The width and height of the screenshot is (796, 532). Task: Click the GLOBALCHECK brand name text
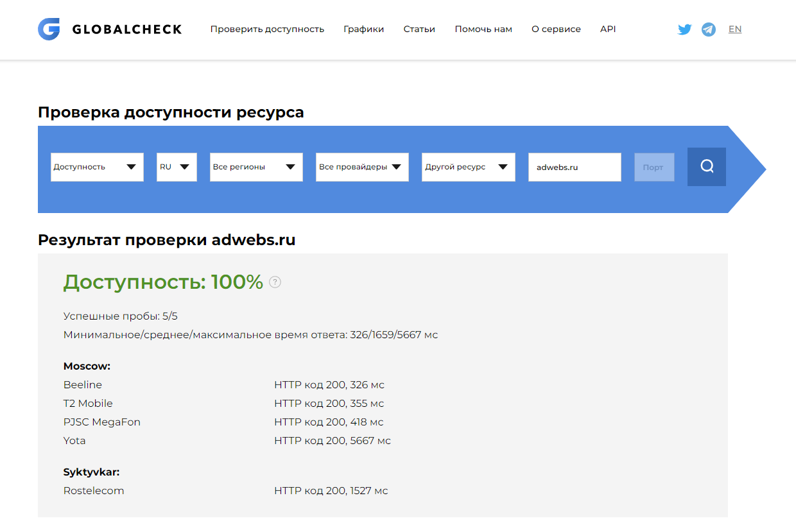click(127, 30)
